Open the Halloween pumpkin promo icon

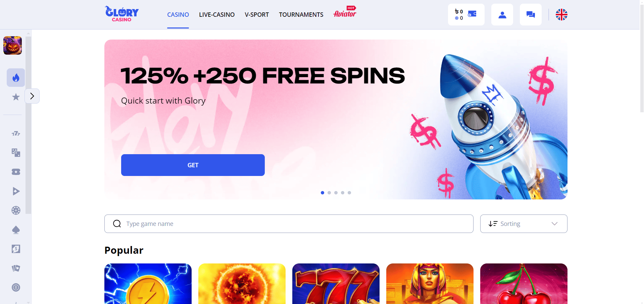[12, 45]
